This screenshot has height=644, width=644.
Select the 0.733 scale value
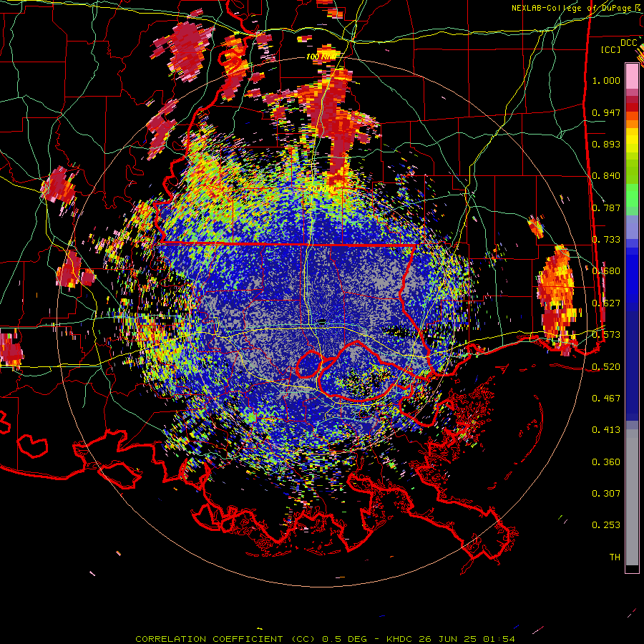tap(606, 240)
